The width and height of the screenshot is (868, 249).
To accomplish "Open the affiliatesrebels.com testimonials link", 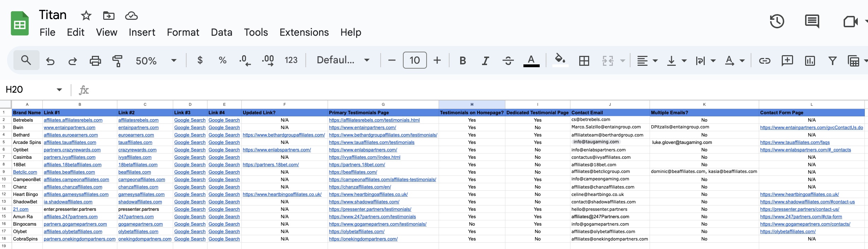I will [374, 120].
